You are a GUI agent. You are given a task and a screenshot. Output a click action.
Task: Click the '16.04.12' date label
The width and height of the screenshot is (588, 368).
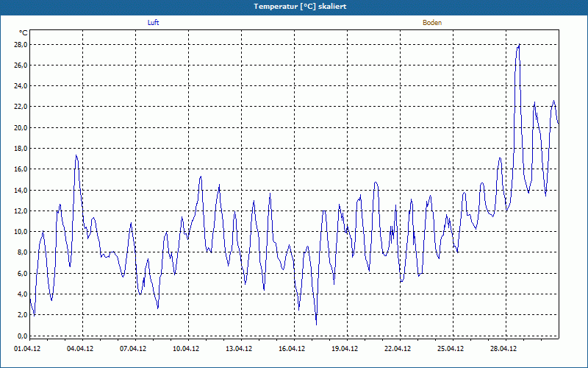click(x=292, y=349)
